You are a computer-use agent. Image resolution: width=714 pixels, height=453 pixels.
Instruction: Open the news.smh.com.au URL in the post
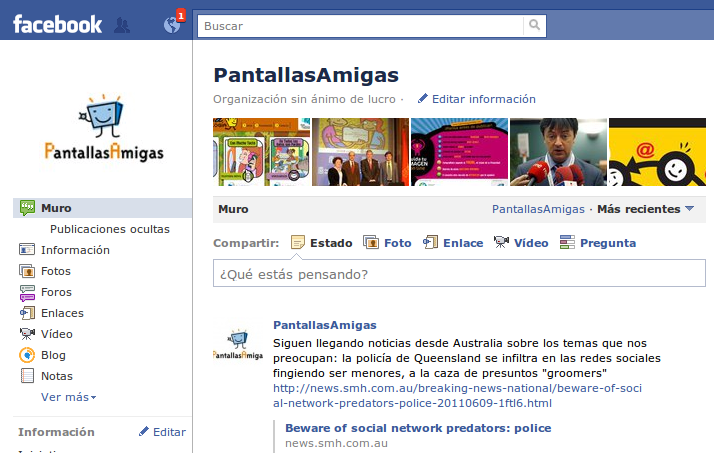457,396
